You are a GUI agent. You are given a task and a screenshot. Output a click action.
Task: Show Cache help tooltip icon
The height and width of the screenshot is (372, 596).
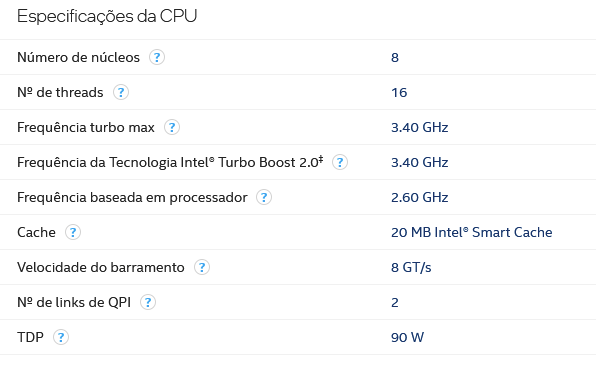73,232
